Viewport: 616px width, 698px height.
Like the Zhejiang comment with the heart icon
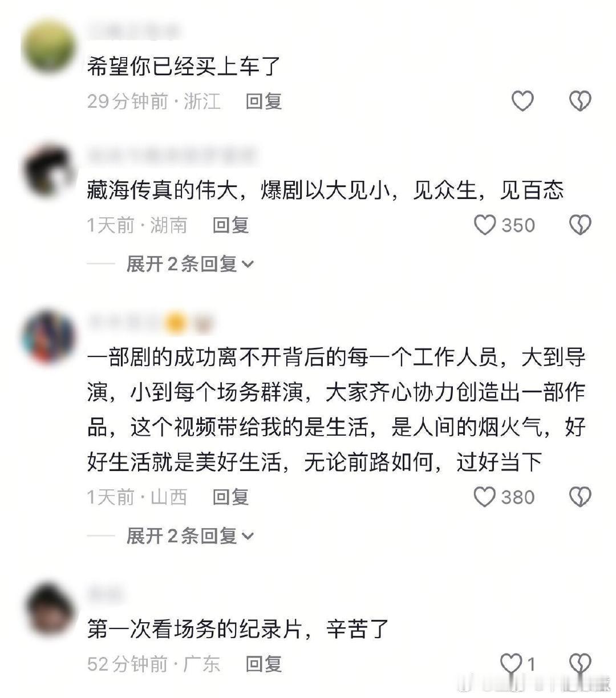[522, 101]
